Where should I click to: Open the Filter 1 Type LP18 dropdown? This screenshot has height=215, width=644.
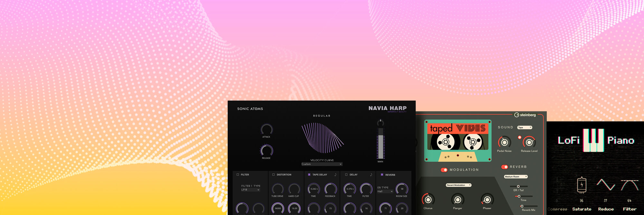tap(251, 190)
